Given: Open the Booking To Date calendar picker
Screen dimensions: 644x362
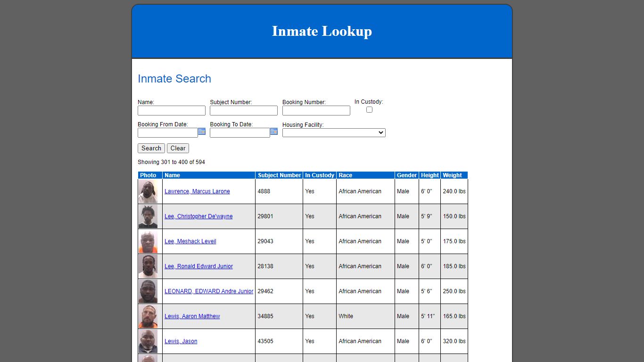Looking at the screenshot, I should click(274, 132).
